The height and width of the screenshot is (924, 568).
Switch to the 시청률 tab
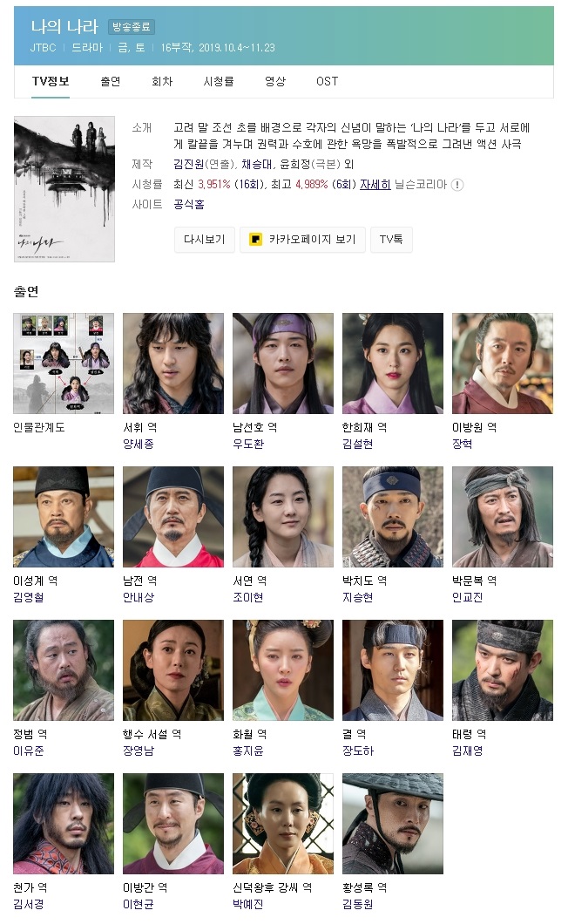(x=219, y=81)
